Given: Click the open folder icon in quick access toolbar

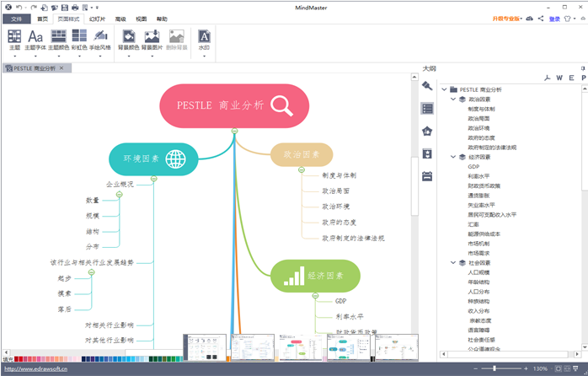Looking at the screenshot, I should coord(55,7).
